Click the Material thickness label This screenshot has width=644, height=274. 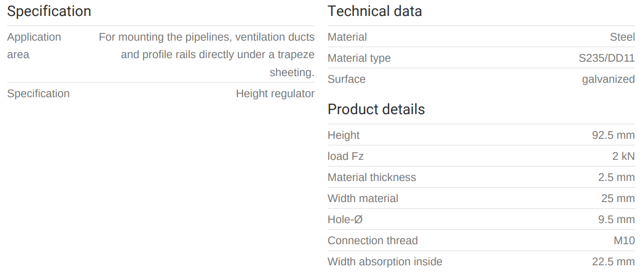pos(371,177)
